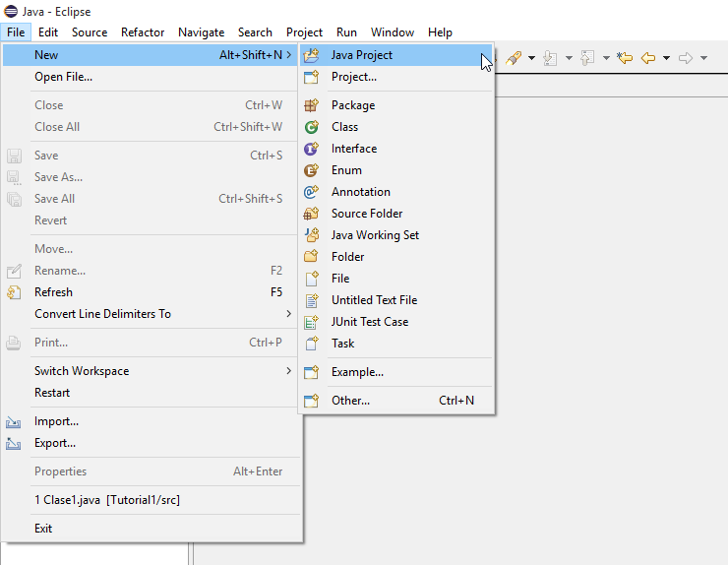The image size is (728, 565).
Task: Open the Forward history dropdown arrow
Action: coord(703,58)
